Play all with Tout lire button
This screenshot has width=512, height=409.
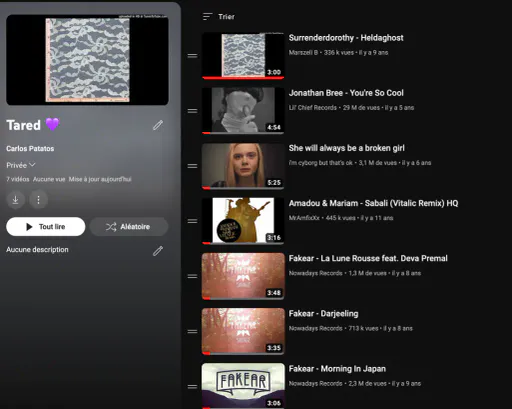(x=46, y=227)
